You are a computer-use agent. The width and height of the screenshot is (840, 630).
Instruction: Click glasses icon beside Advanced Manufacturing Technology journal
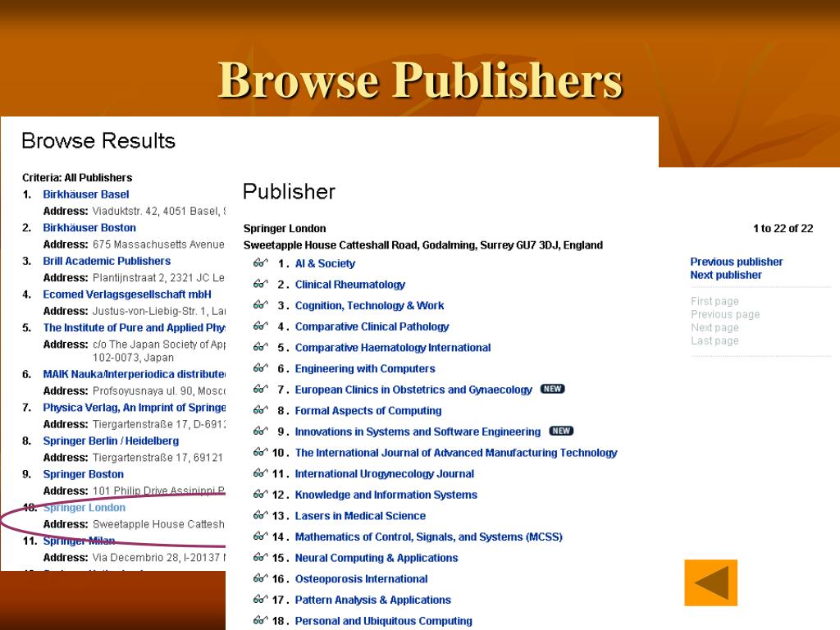(x=260, y=452)
